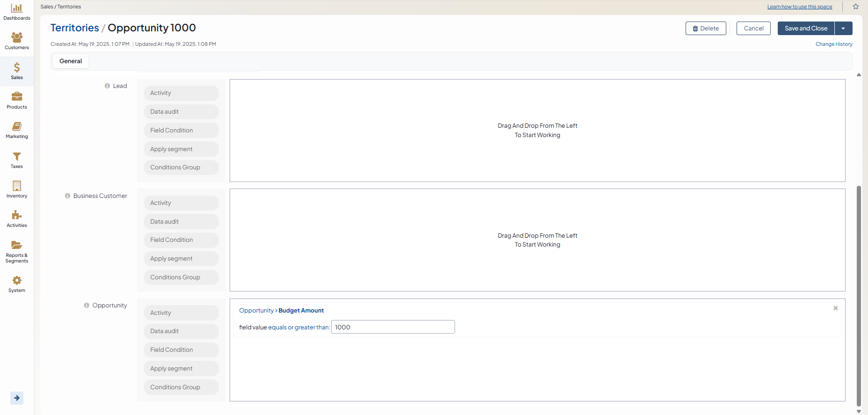Screen dimensions: 868x415
Task: Remove the Budget Amount condition
Action: point(835,308)
